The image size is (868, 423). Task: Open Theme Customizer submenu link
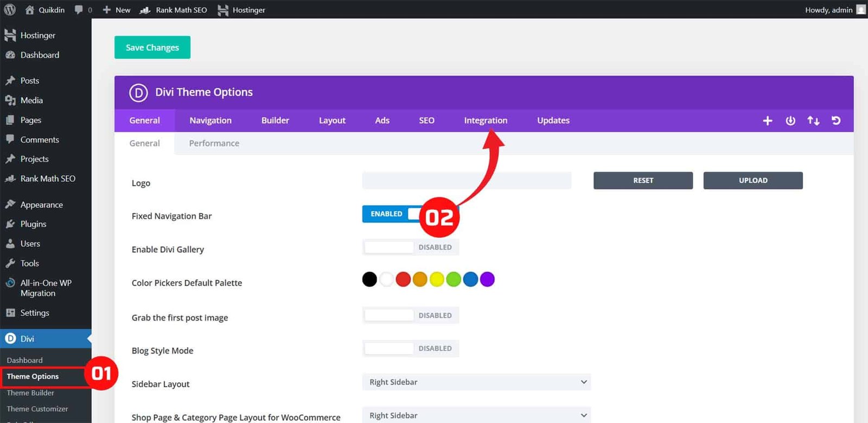(37, 409)
